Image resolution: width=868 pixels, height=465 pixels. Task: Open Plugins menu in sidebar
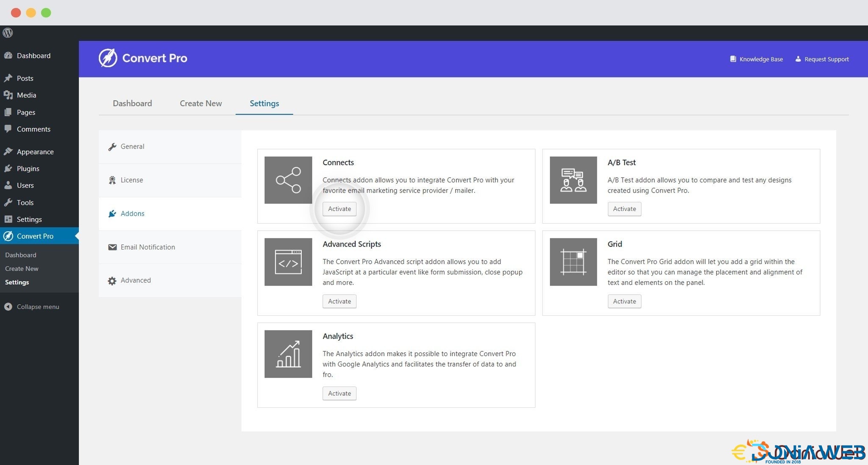coord(39,168)
